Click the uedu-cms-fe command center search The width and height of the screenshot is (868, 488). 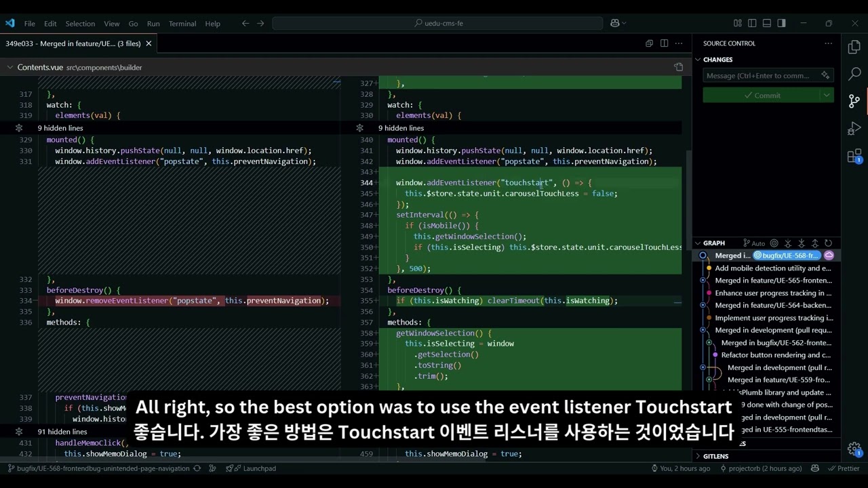(437, 23)
